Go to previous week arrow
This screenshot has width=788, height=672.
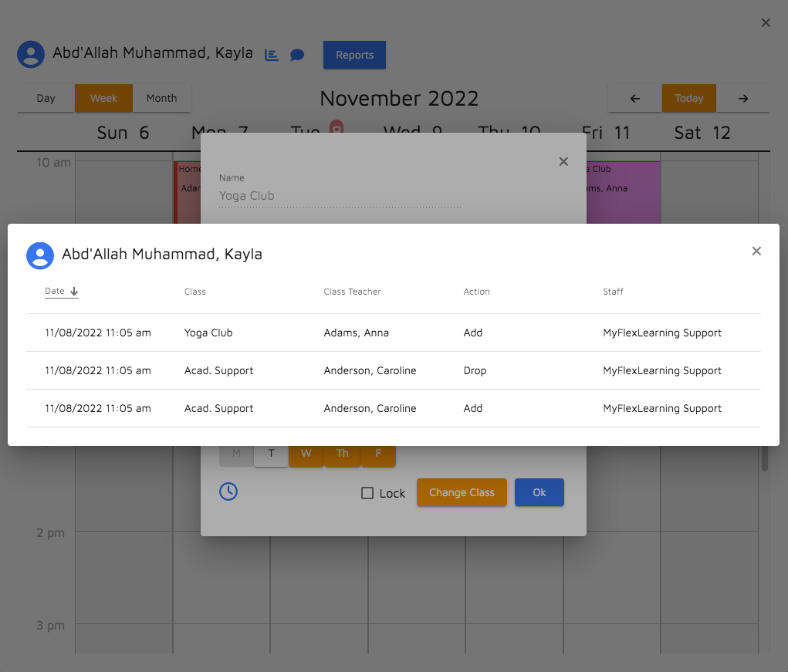click(635, 98)
